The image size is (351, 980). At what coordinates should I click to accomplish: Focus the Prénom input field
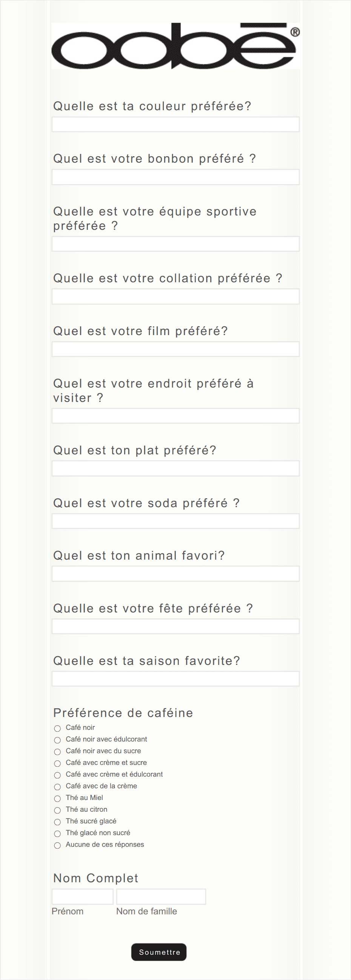click(83, 897)
